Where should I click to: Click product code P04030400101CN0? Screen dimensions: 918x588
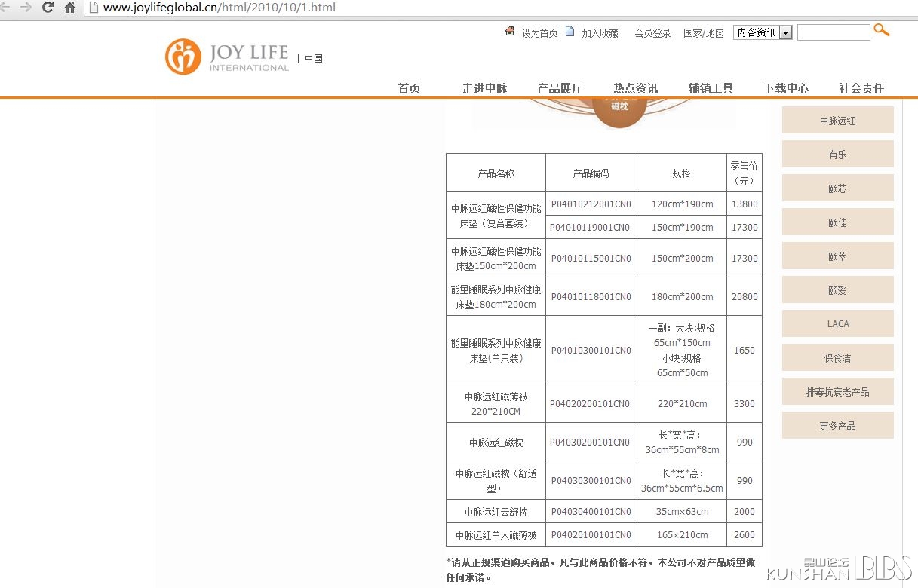pyautogui.click(x=591, y=512)
